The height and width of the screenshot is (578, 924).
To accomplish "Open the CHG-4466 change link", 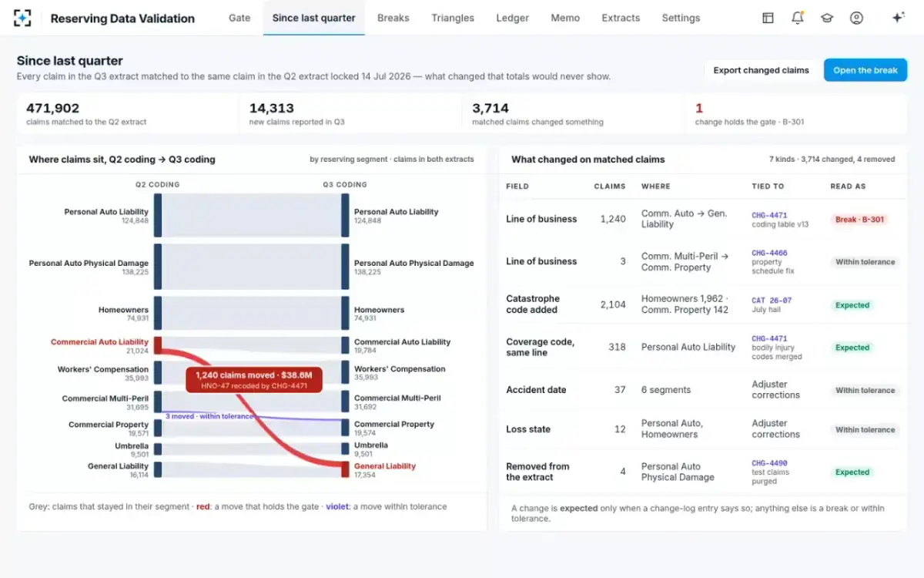I will tap(769, 253).
